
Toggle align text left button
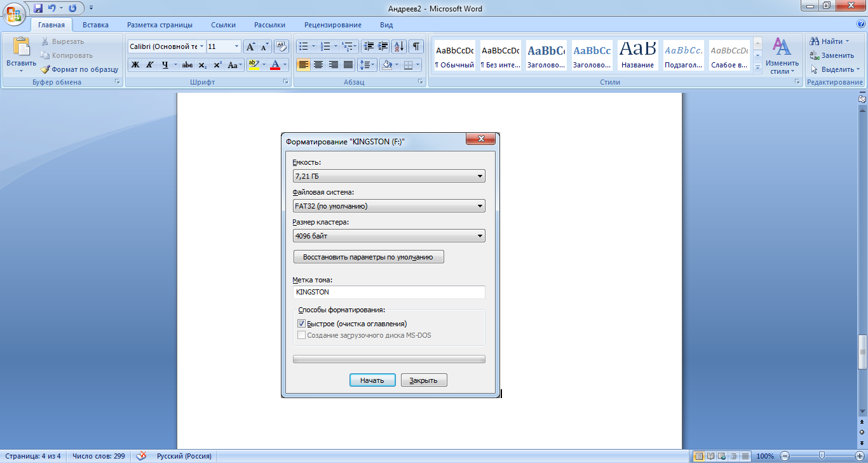[304, 65]
